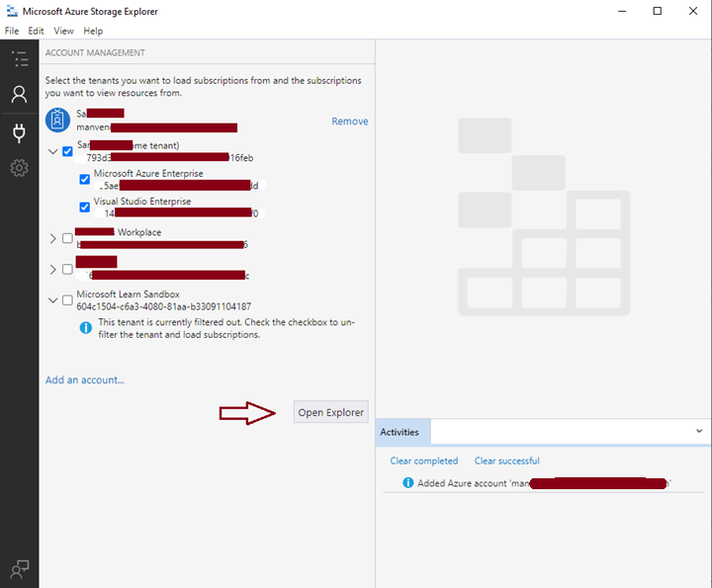
Task: Click the Send Feedback icon at sidebar bottom
Action: tap(19, 569)
